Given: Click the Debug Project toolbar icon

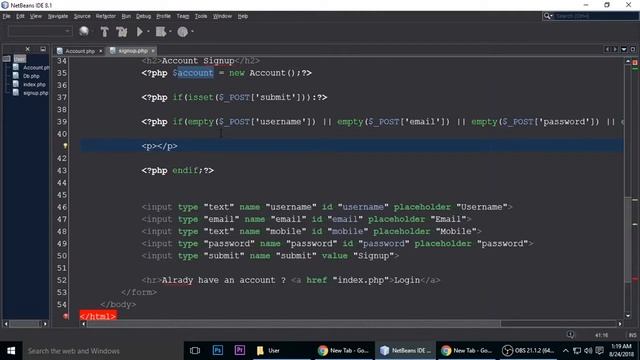Looking at the screenshot, I should point(160,31).
